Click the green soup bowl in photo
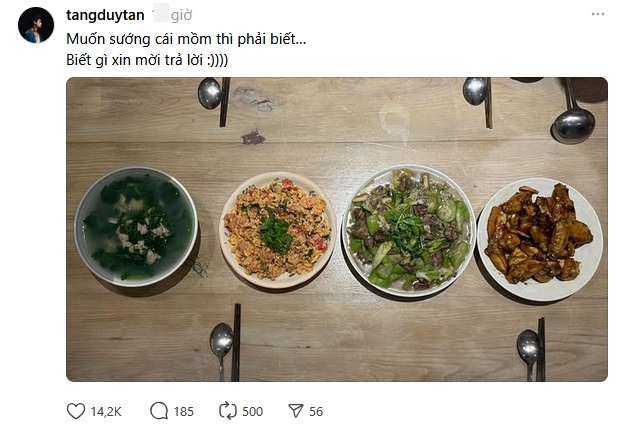 tap(136, 226)
